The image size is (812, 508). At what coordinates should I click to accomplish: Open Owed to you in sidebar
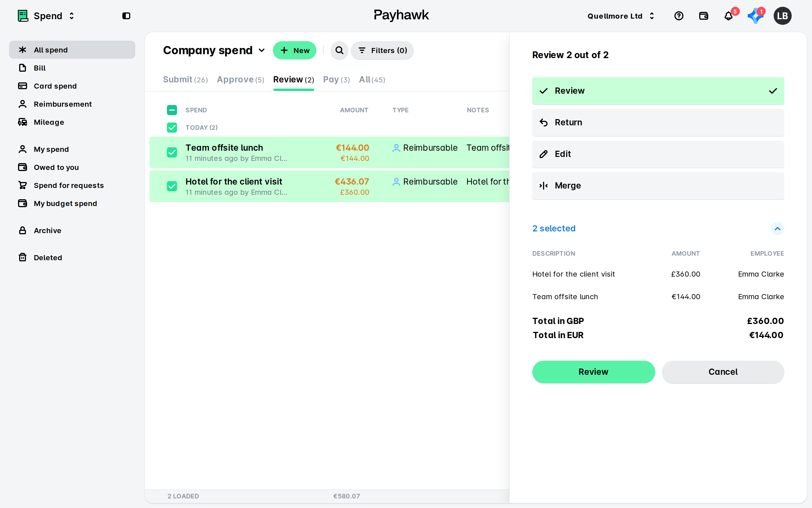point(72,167)
